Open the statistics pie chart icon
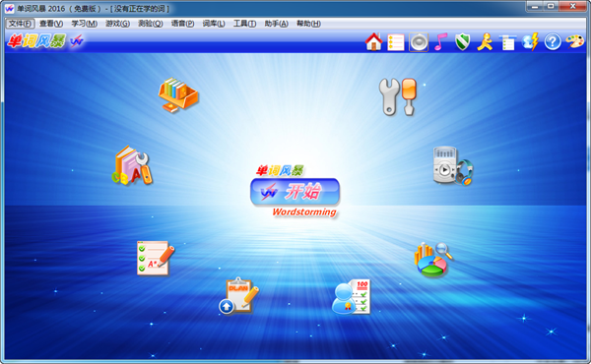The width and height of the screenshot is (591, 364). [x=433, y=260]
